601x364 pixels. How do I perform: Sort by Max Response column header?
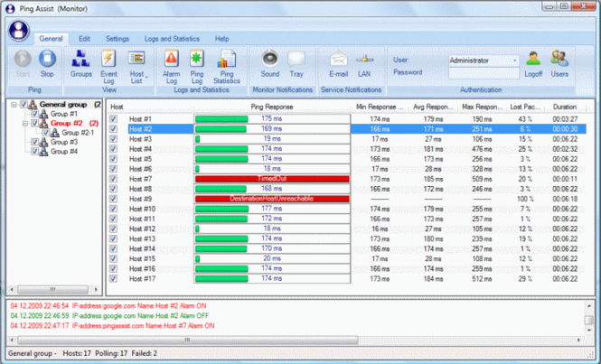pyautogui.click(x=482, y=107)
